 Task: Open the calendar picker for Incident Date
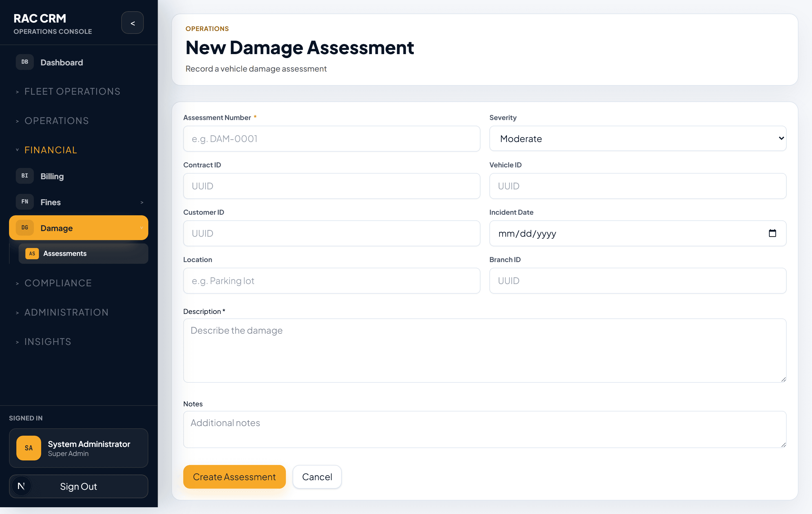coord(772,233)
